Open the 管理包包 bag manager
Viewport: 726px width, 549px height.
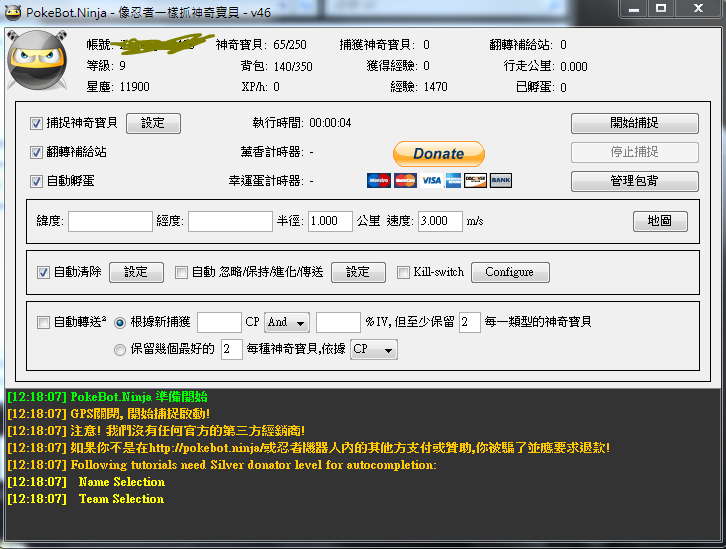coord(634,181)
